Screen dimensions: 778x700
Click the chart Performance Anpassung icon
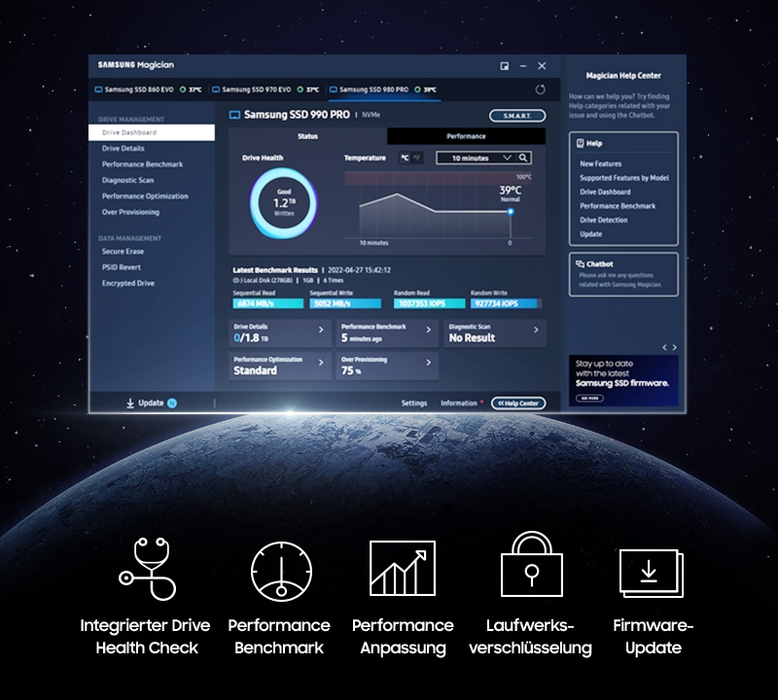[403, 568]
